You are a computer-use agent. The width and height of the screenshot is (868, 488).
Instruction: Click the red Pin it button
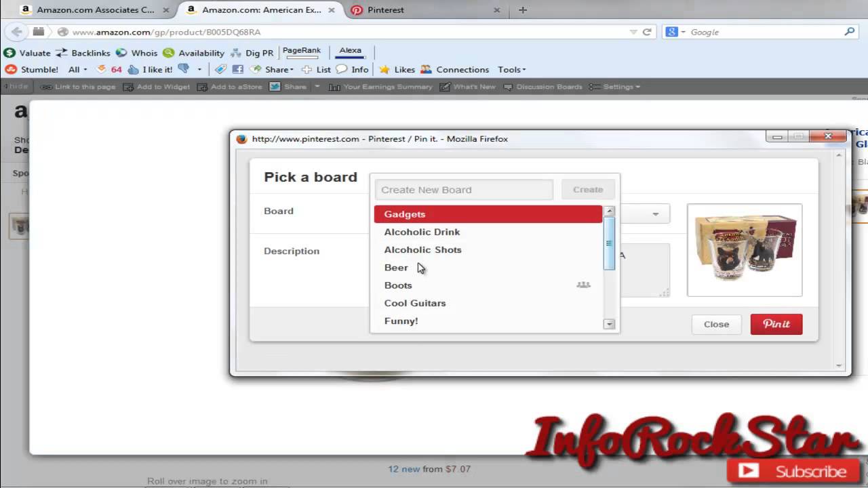click(776, 324)
